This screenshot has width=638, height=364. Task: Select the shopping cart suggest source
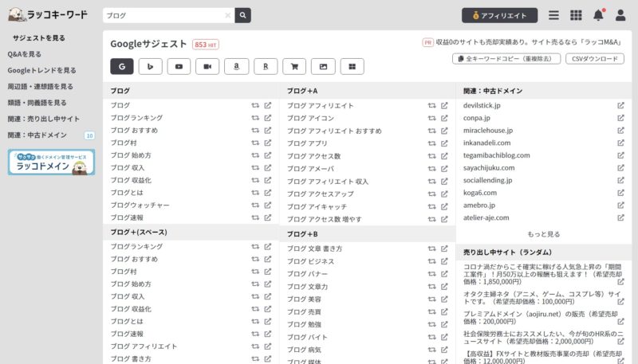(x=294, y=67)
